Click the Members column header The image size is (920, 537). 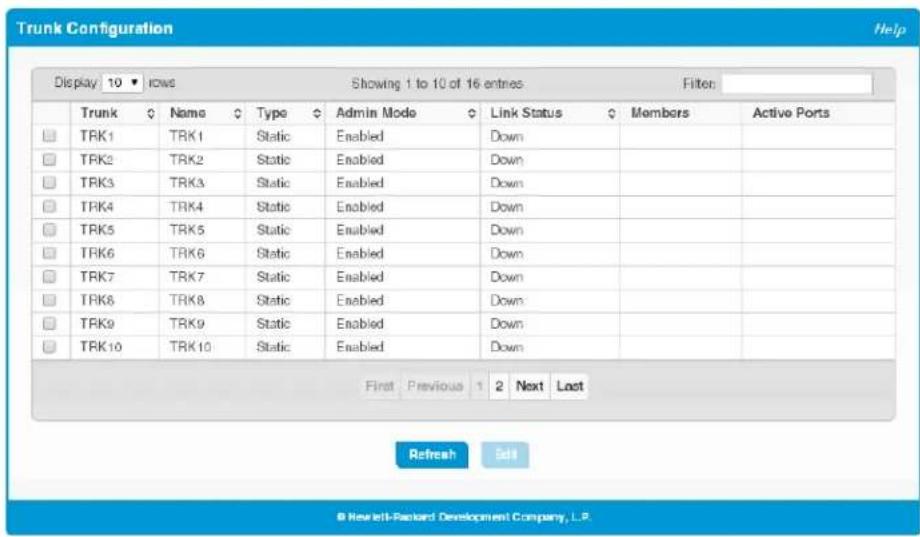point(659,113)
